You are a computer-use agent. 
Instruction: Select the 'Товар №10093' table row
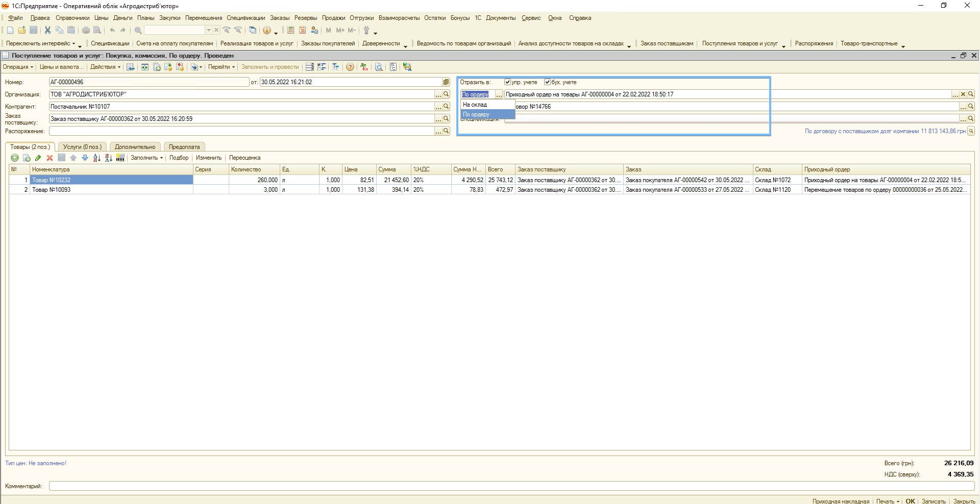coord(111,190)
